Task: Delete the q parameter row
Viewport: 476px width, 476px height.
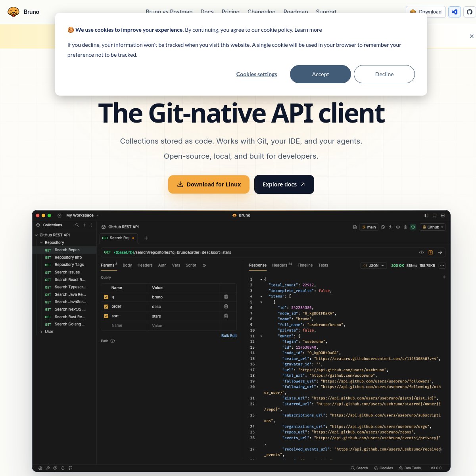Action: (x=226, y=297)
